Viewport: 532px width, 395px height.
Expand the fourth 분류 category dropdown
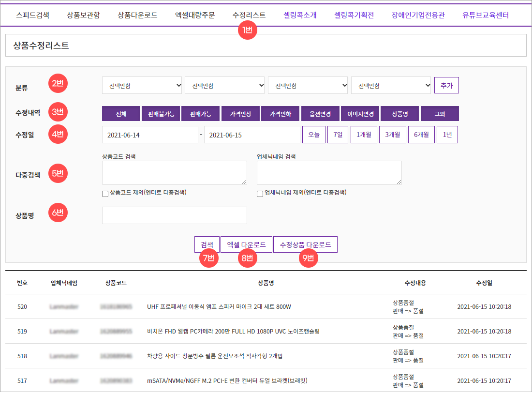coord(391,86)
